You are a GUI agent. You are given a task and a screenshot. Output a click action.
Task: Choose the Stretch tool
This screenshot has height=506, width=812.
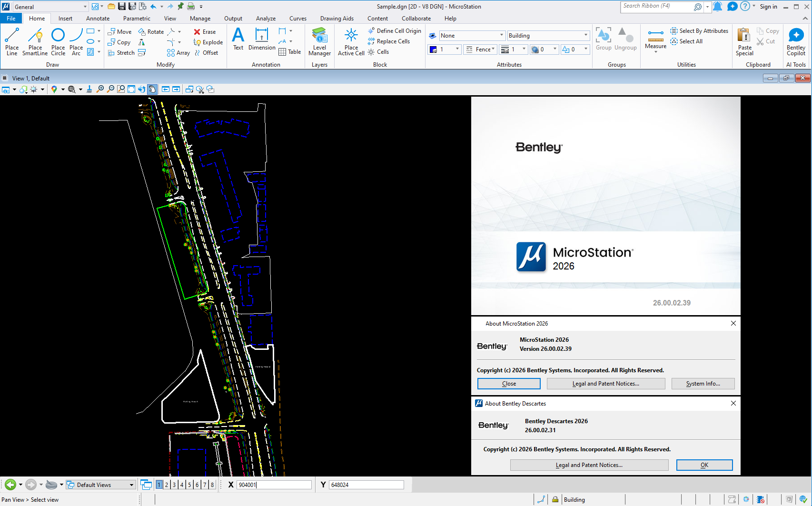click(x=121, y=52)
